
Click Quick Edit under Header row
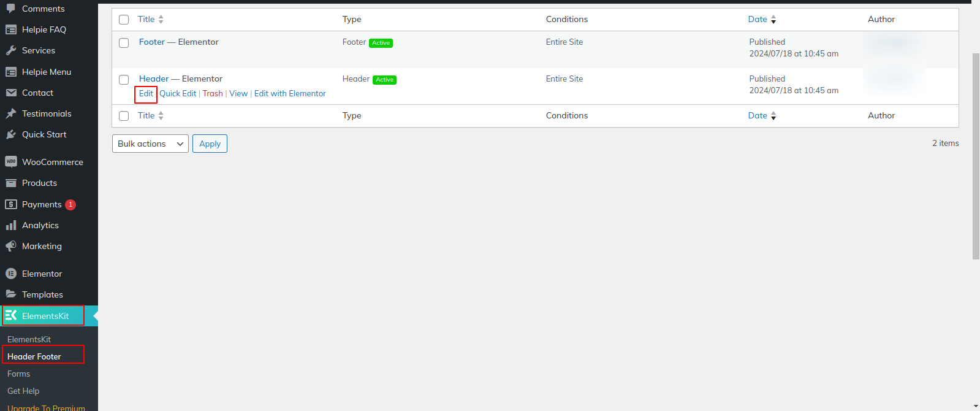(178, 93)
